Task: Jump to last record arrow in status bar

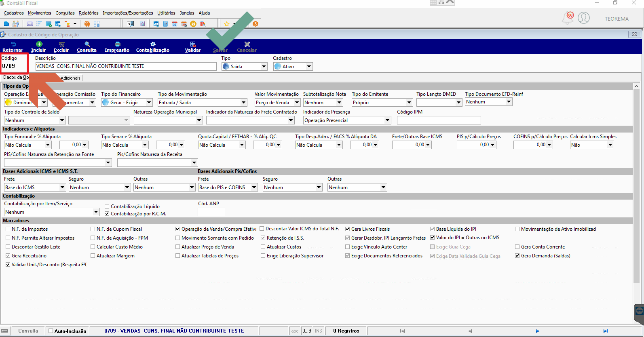Action: pos(606,331)
